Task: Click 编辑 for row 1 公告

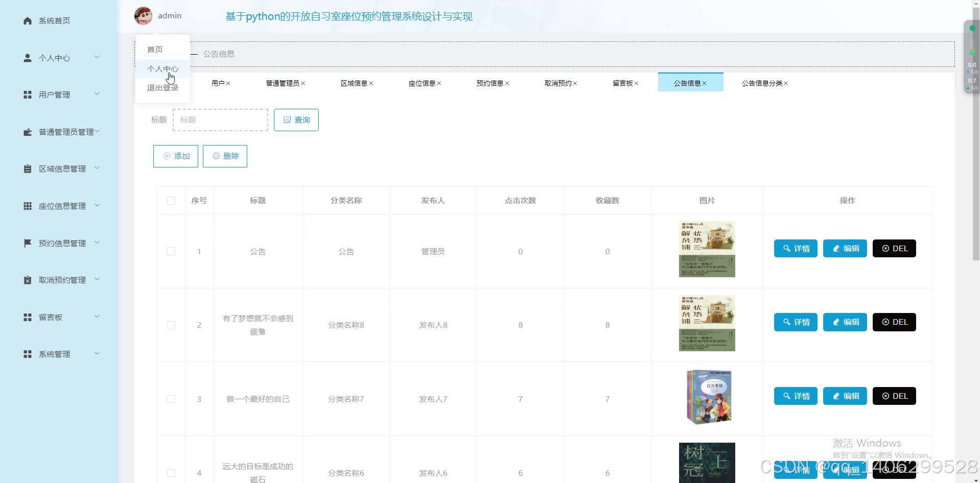Action: pyautogui.click(x=845, y=249)
